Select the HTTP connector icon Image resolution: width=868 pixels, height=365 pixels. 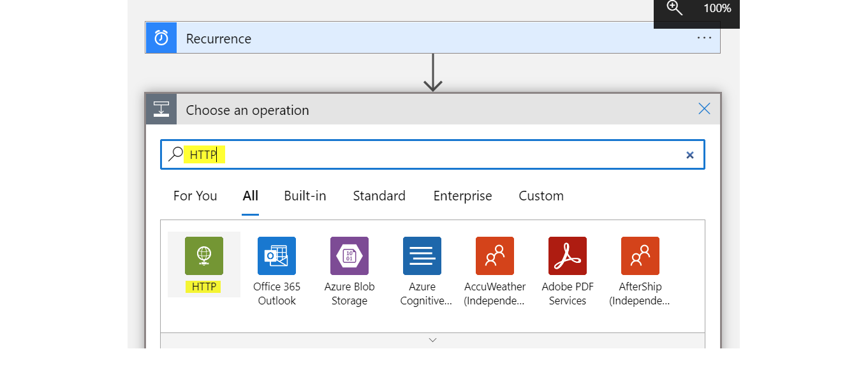[x=204, y=256]
